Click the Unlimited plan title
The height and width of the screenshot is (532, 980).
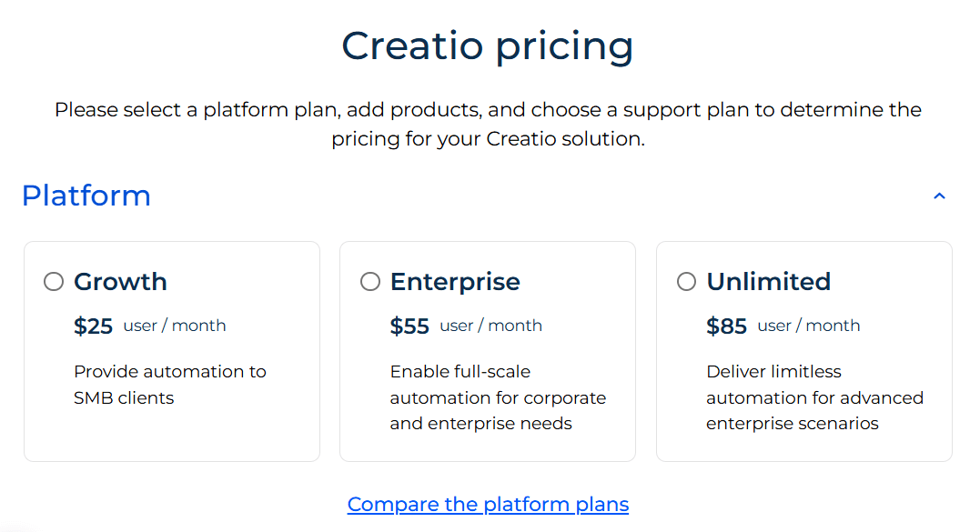pyautogui.click(x=769, y=282)
